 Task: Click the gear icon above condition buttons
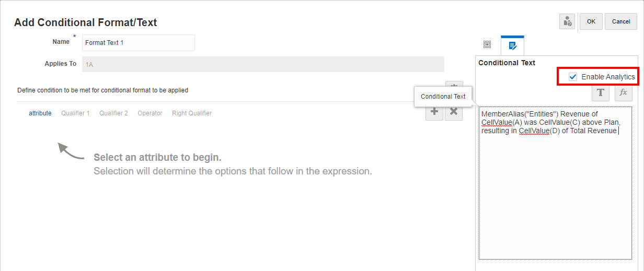click(x=454, y=85)
